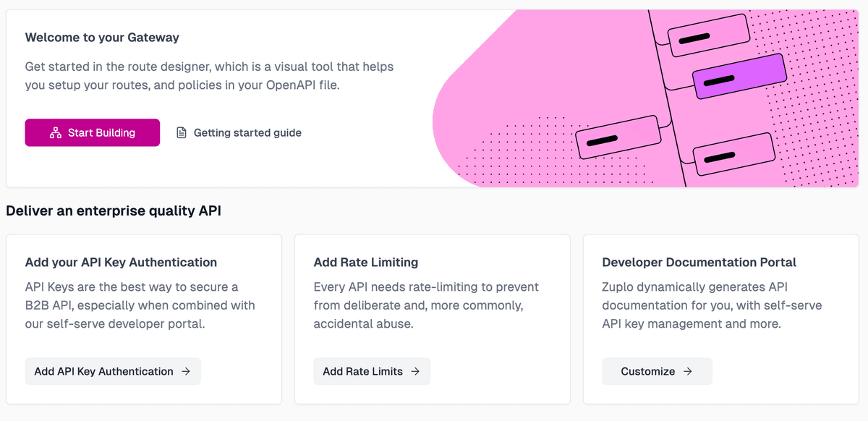Click the branching routes icon inside Start Building
Viewport: 868px width, 421px height.
coord(54,132)
